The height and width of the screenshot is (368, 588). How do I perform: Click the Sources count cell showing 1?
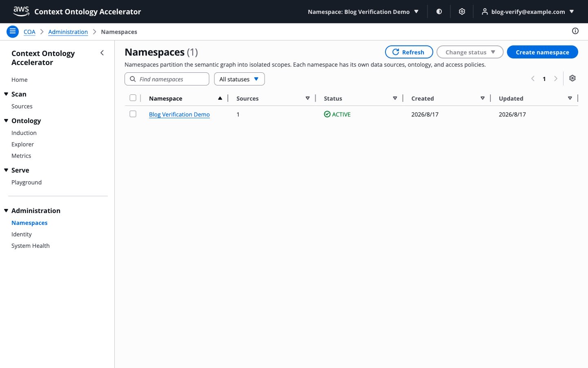(238, 114)
